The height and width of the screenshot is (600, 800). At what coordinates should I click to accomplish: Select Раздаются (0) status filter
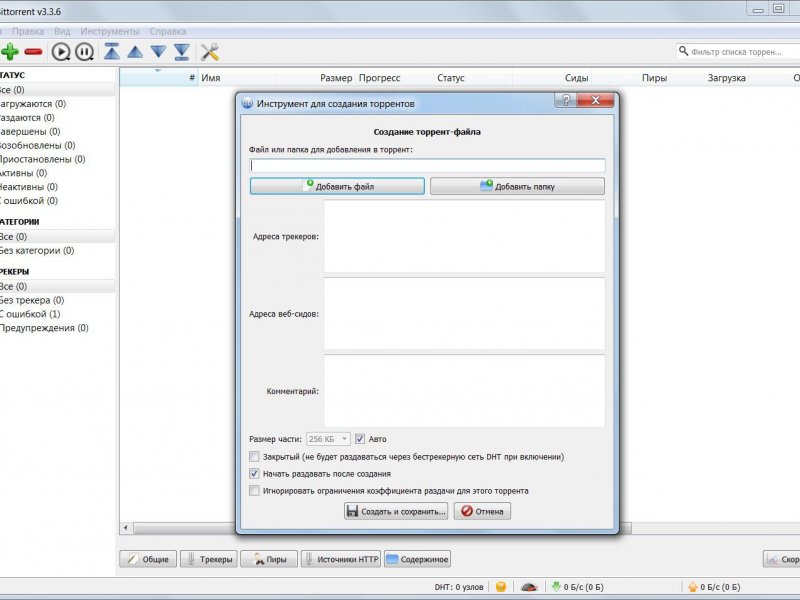point(27,117)
